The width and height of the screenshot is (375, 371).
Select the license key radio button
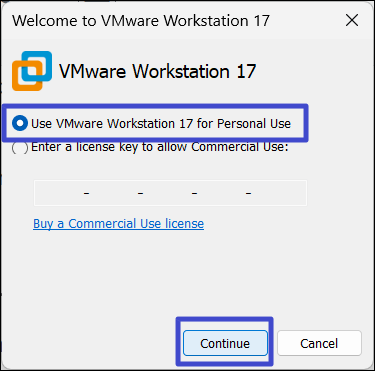(x=20, y=147)
